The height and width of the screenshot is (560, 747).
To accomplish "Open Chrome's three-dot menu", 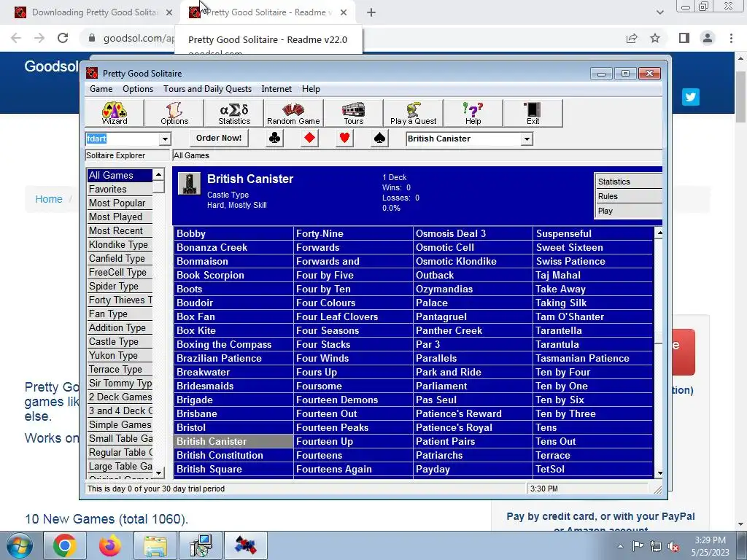I will point(731,38).
